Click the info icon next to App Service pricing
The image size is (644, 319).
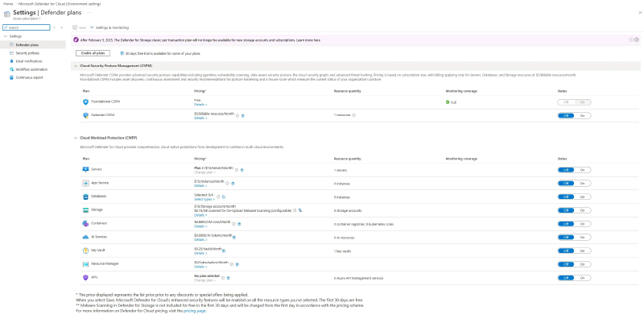[227, 183]
